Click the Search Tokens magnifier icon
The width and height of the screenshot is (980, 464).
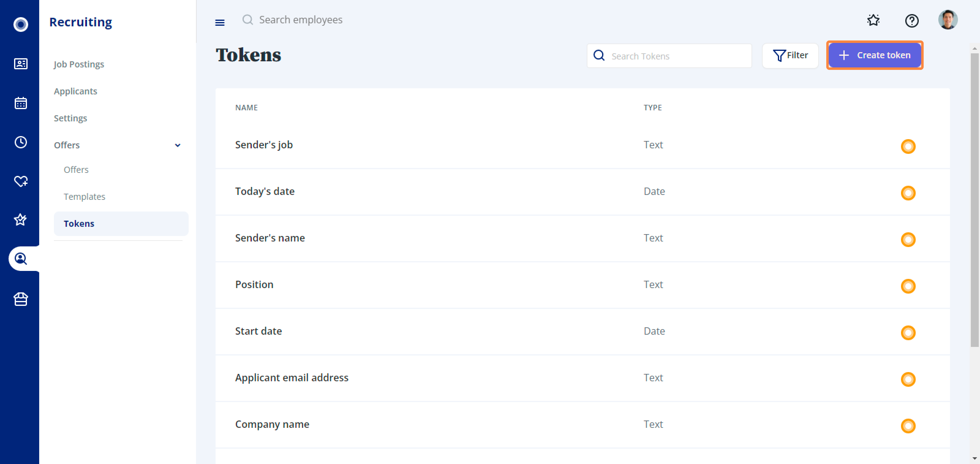point(599,55)
